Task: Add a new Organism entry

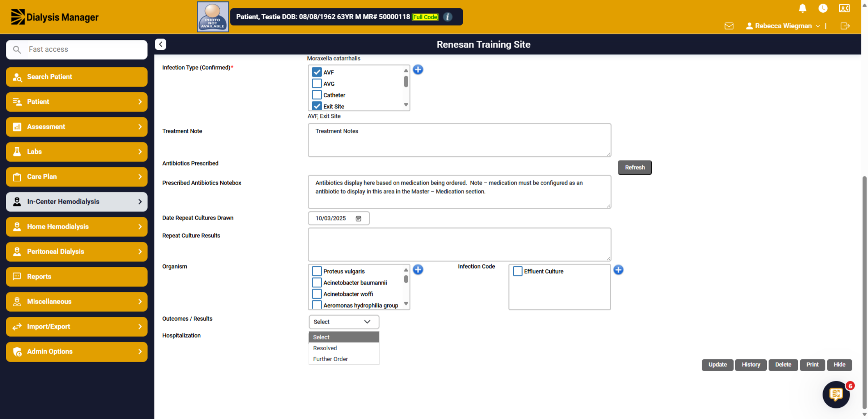Action: (418, 270)
